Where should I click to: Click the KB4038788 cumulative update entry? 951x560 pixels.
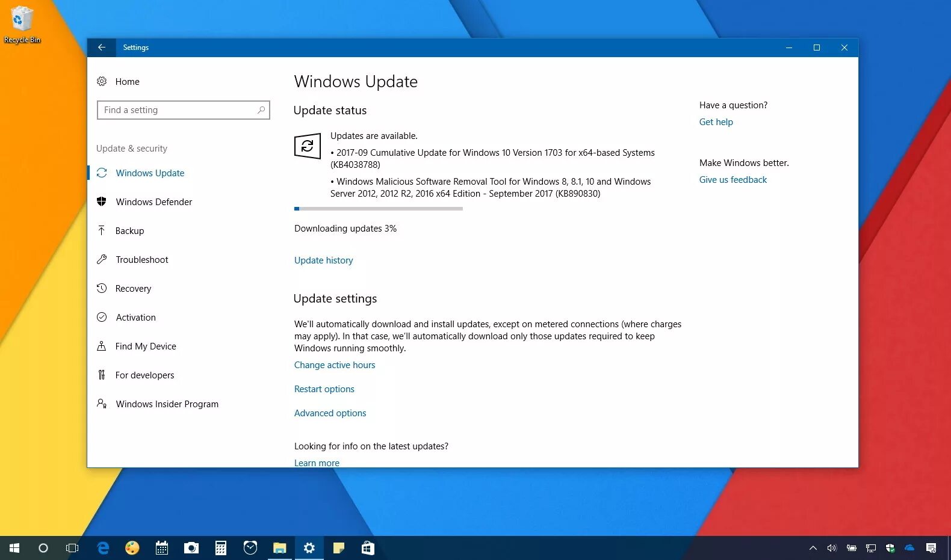(x=492, y=159)
